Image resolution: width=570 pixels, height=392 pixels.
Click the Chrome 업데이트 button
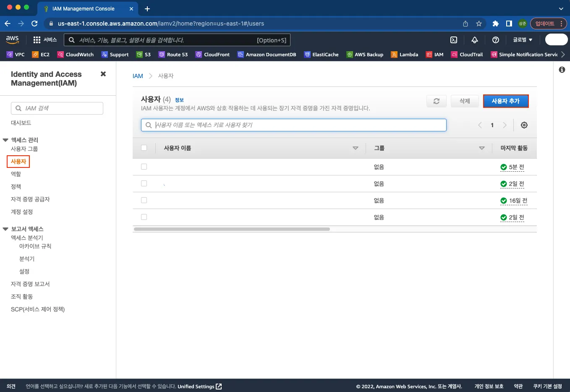click(549, 24)
